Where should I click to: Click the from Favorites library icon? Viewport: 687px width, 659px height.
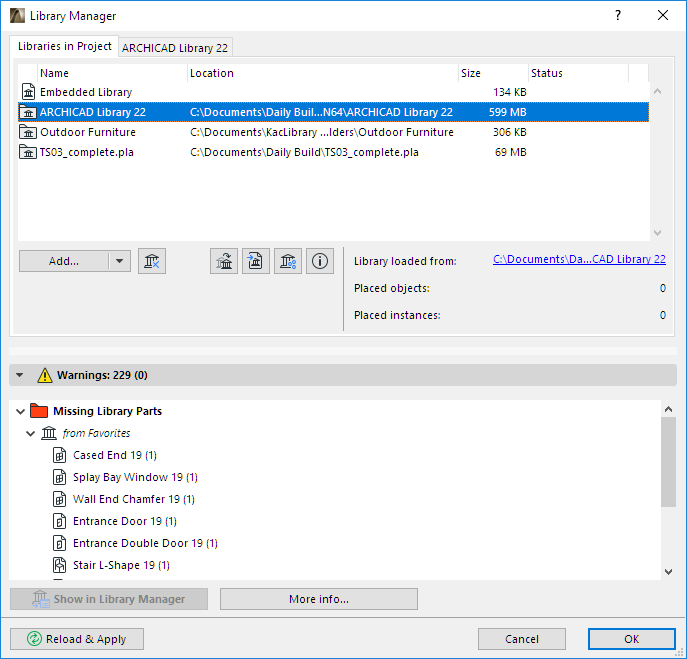click(x=49, y=433)
